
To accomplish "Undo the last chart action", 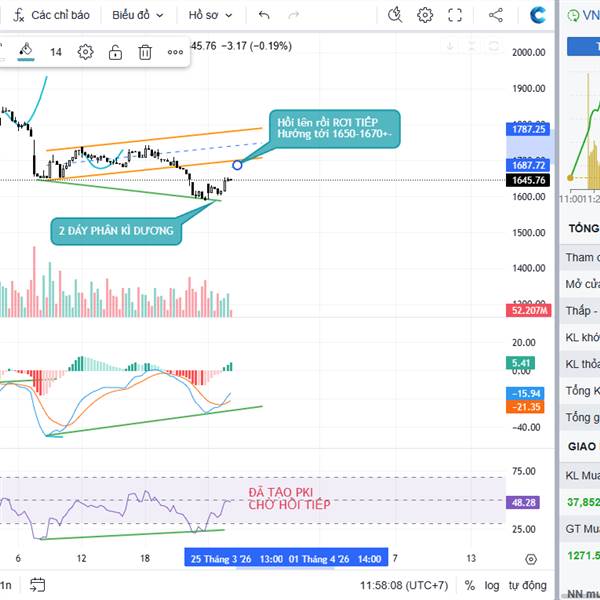I will [x=264, y=15].
